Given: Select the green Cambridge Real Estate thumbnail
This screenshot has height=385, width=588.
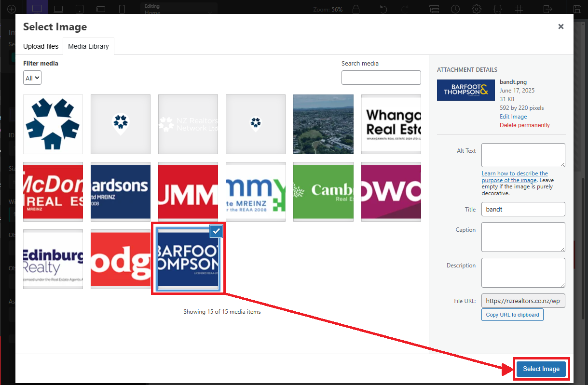Looking at the screenshot, I should tap(323, 192).
